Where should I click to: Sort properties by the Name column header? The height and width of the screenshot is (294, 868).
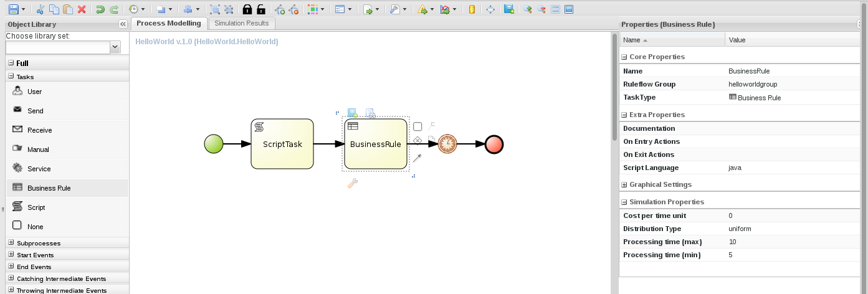[673, 40]
